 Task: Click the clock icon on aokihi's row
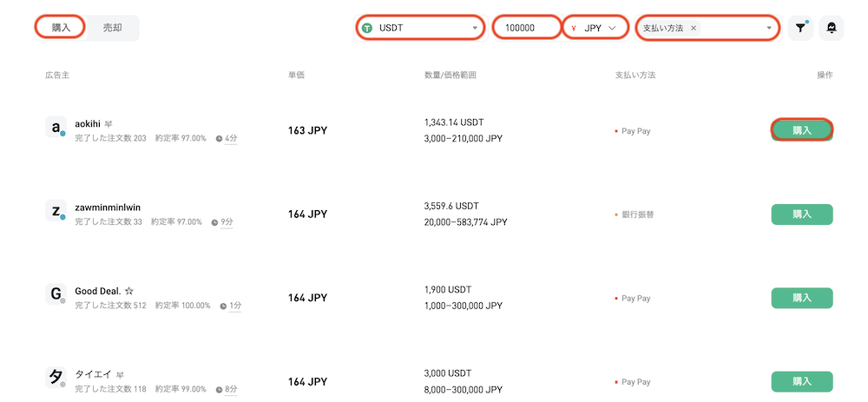click(x=219, y=138)
